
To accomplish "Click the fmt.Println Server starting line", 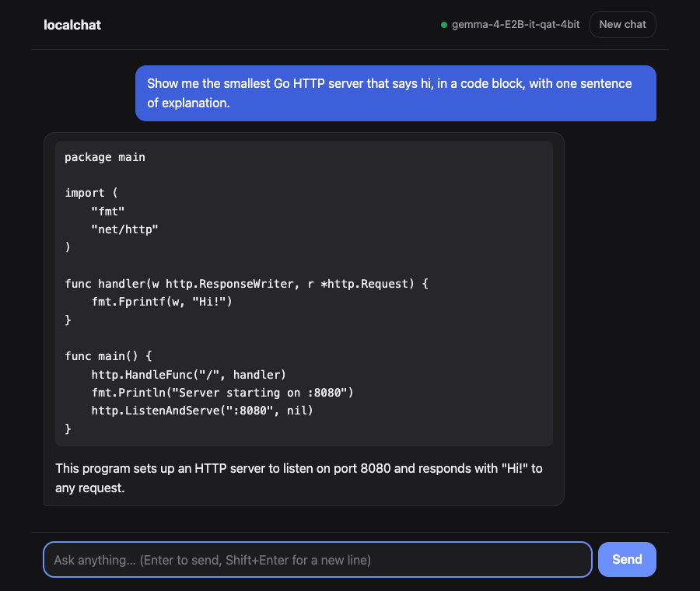I will click(222, 393).
